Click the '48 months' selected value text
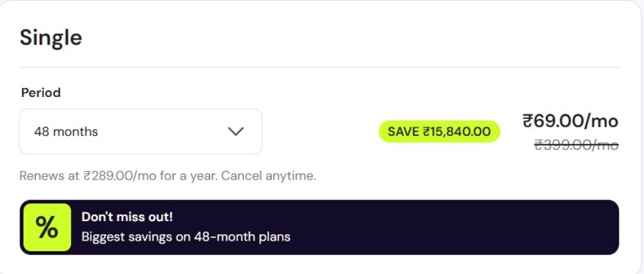Viewport: 644px width, 274px height. (66, 132)
